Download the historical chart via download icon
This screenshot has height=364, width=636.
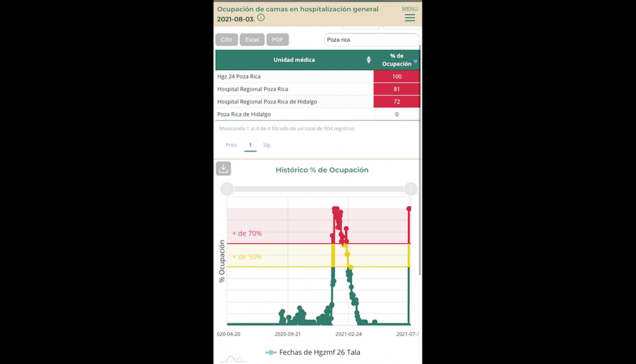(x=223, y=168)
